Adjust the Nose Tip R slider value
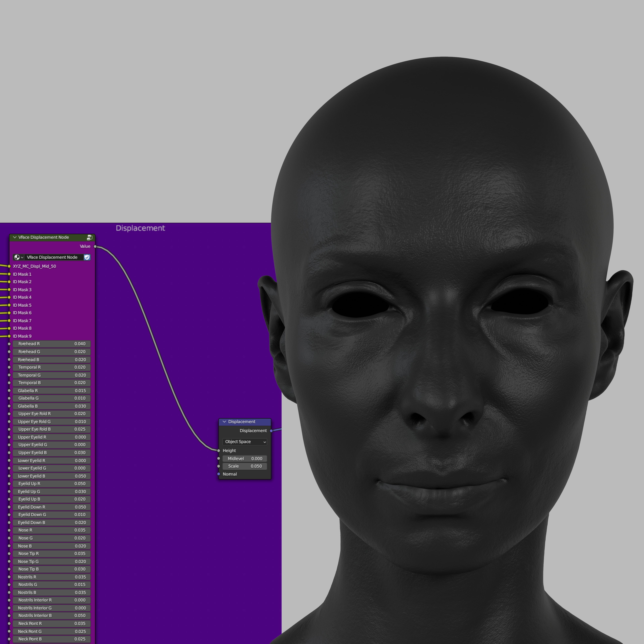Screen dimensions: 644x644 pos(52,553)
